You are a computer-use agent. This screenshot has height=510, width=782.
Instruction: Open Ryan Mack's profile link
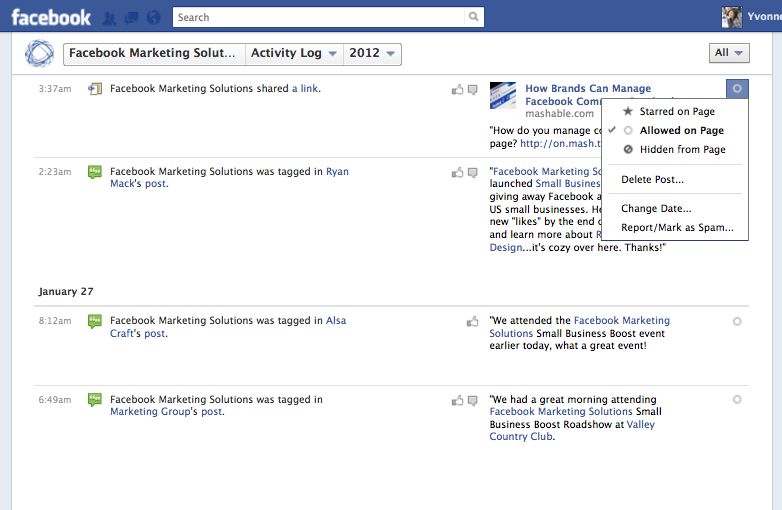(x=229, y=177)
